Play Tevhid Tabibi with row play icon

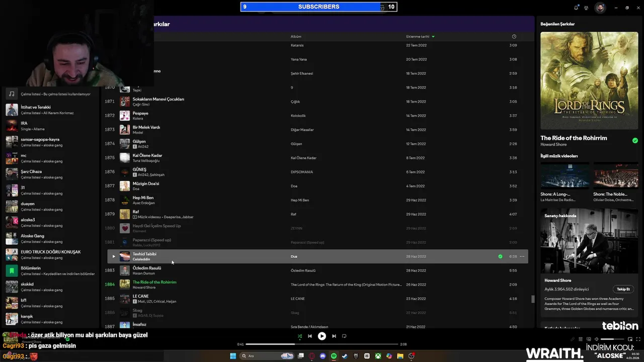pyautogui.click(x=113, y=256)
